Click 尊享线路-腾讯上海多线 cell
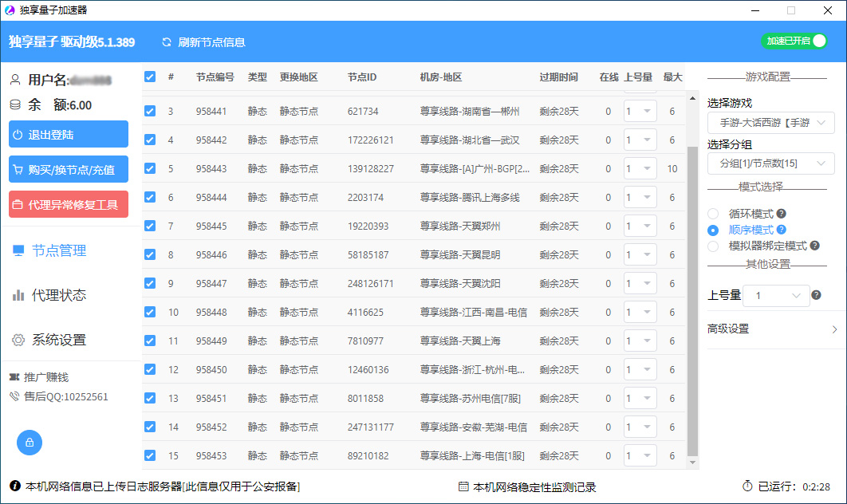The height and width of the screenshot is (504, 847). click(x=470, y=197)
